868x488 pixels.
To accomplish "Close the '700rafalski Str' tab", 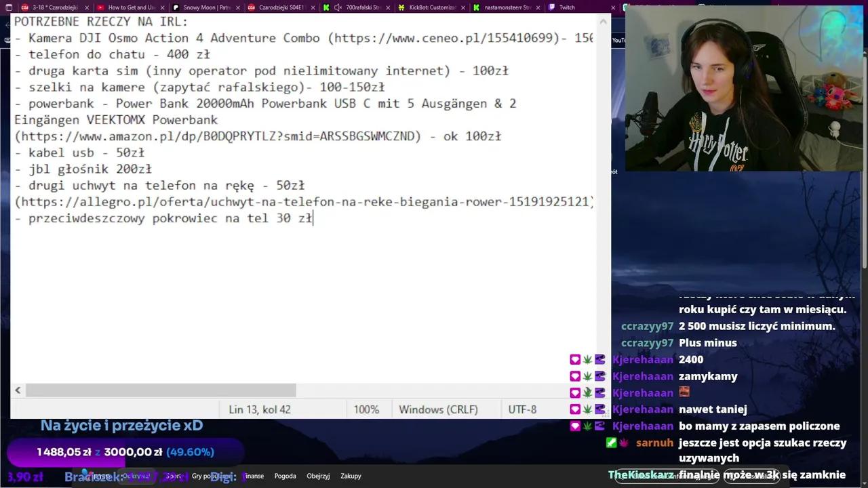I will click(387, 7).
